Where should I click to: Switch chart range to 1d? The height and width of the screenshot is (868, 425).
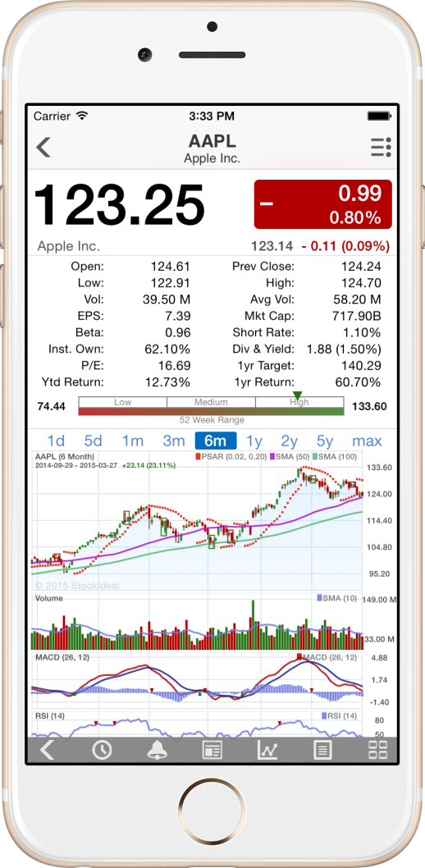click(56, 441)
